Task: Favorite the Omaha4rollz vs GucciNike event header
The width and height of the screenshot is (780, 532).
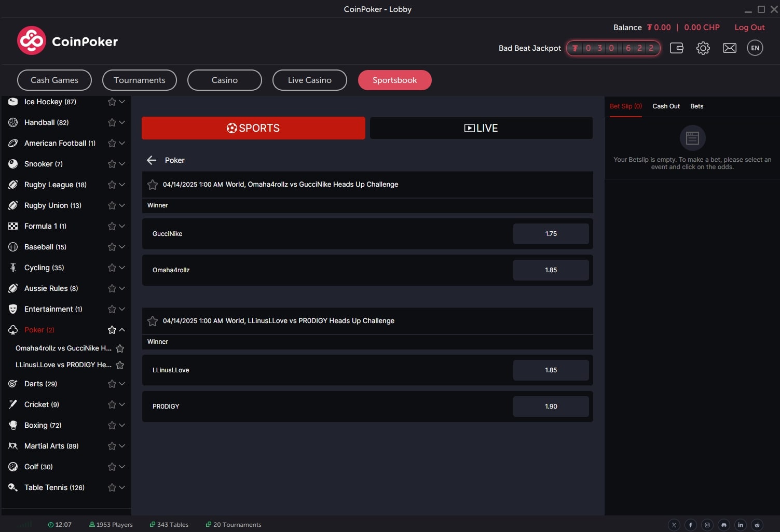Action: click(153, 185)
